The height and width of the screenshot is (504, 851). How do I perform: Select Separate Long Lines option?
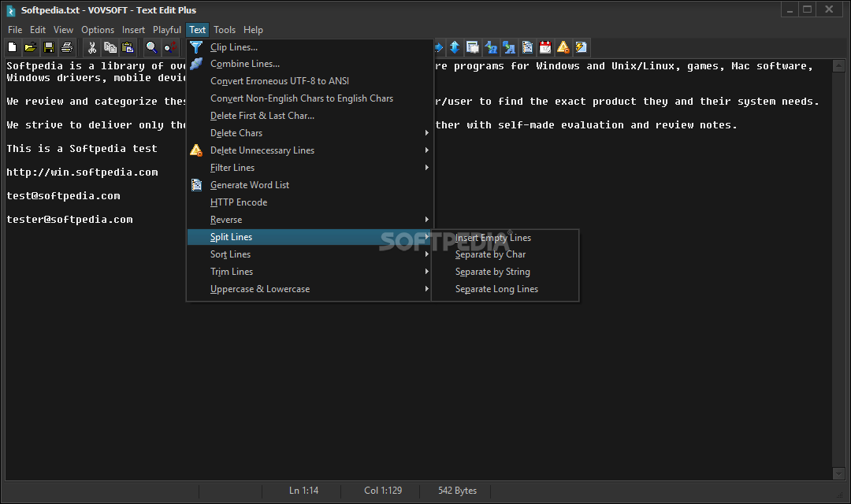[505, 289]
